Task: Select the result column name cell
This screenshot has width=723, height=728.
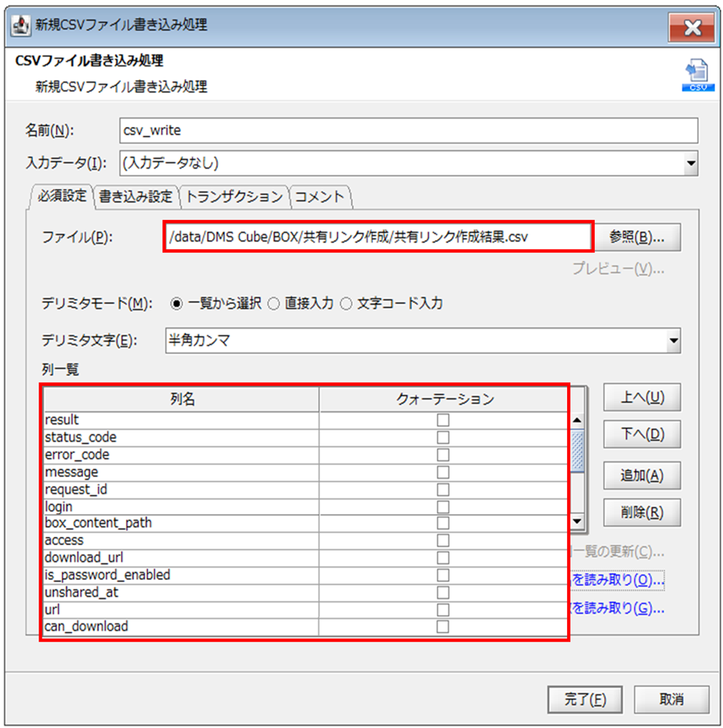Action: [181, 420]
